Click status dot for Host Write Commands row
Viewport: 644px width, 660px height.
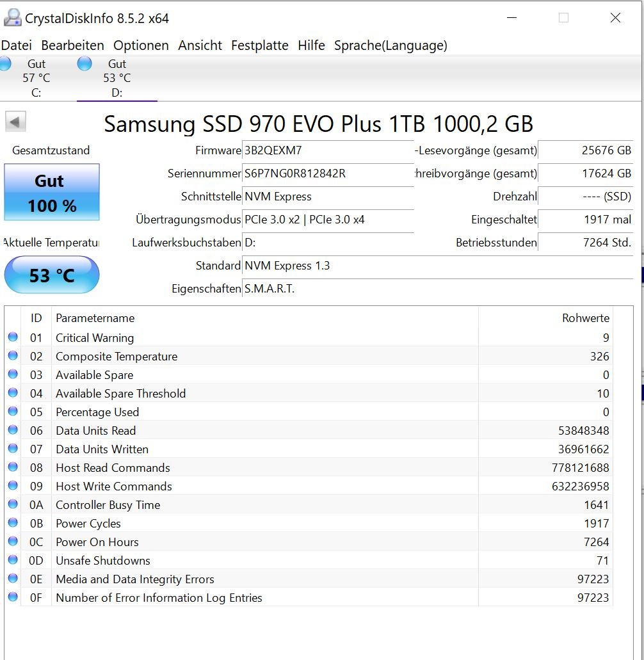13,485
